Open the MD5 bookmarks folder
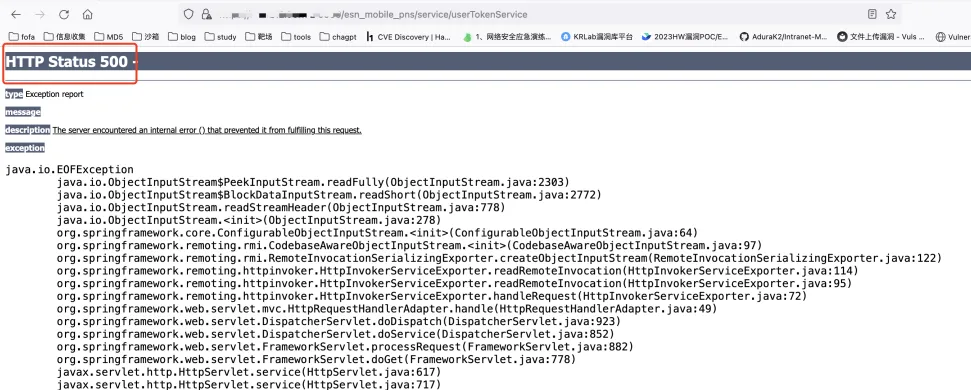 (109, 37)
